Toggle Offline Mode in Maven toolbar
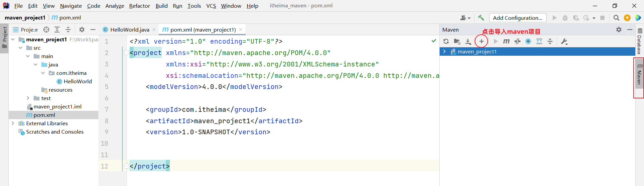Screen dimensions: 644x186 pyautogui.click(x=517, y=41)
